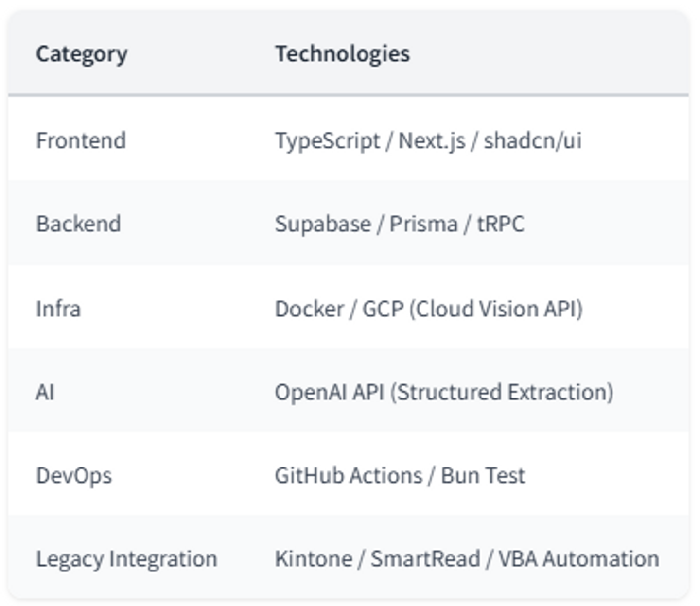This screenshot has height=606, width=700.
Task: Click the Supabase text in Backend row
Action: [323, 224]
